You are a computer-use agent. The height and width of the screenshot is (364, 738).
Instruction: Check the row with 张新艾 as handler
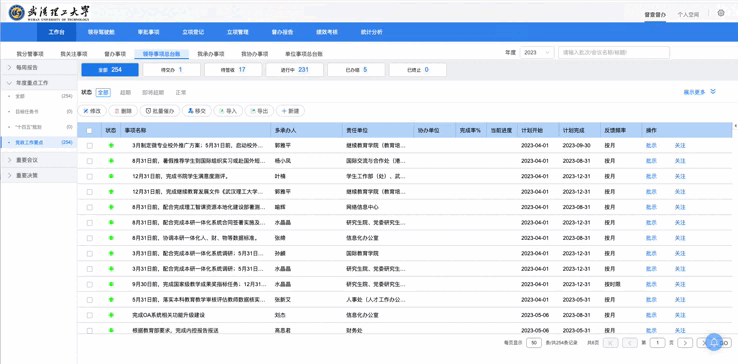click(89, 300)
